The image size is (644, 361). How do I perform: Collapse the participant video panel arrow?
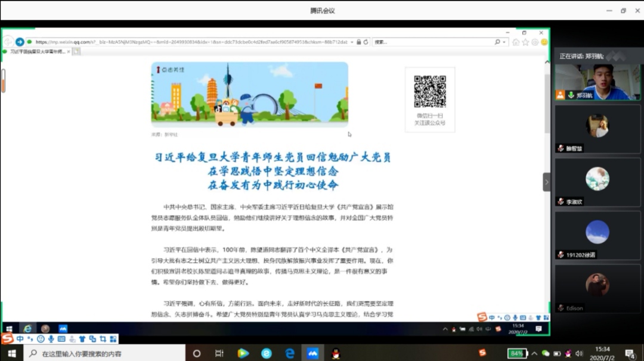[547, 182]
